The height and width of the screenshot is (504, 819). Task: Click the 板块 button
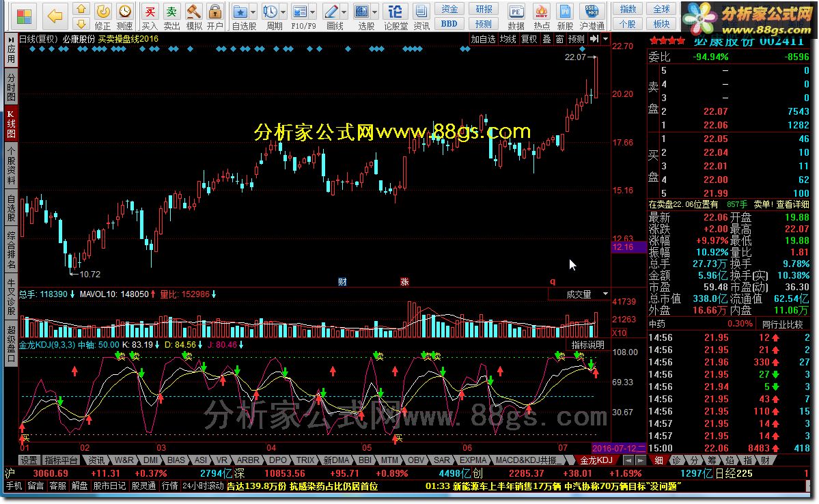[x=661, y=23]
